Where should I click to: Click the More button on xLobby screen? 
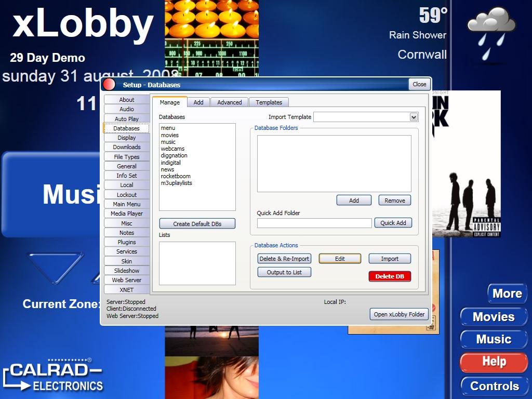click(x=507, y=294)
